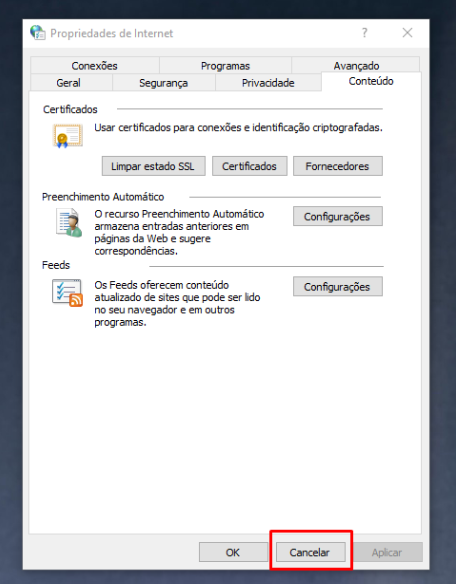
Task: Open the Feeds Configurações button
Action: pos(338,286)
